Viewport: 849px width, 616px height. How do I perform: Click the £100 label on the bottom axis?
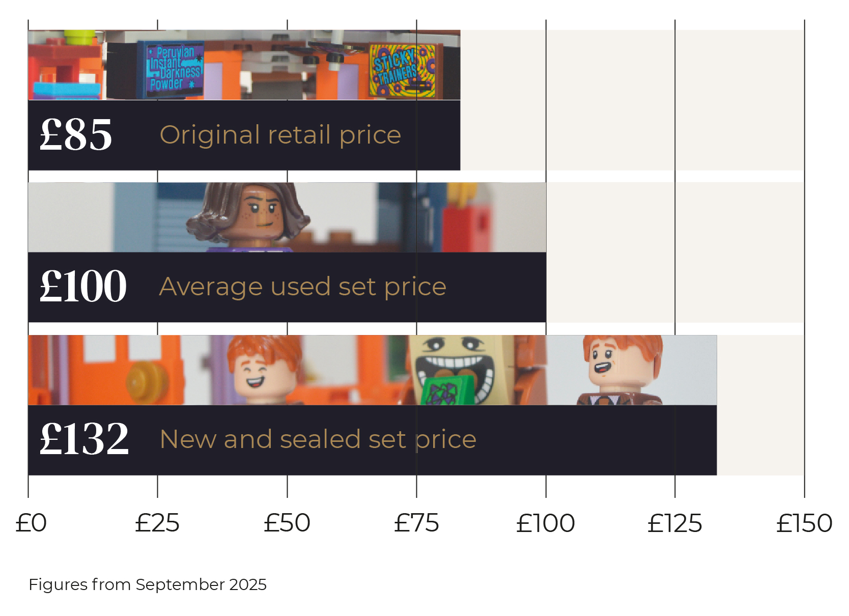point(546,523)
